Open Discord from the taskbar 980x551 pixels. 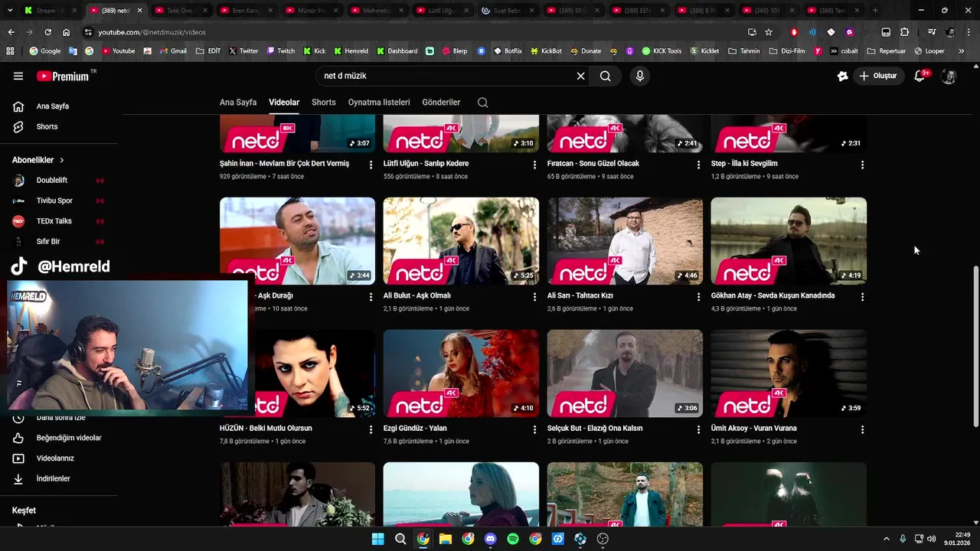pos(491,539)
